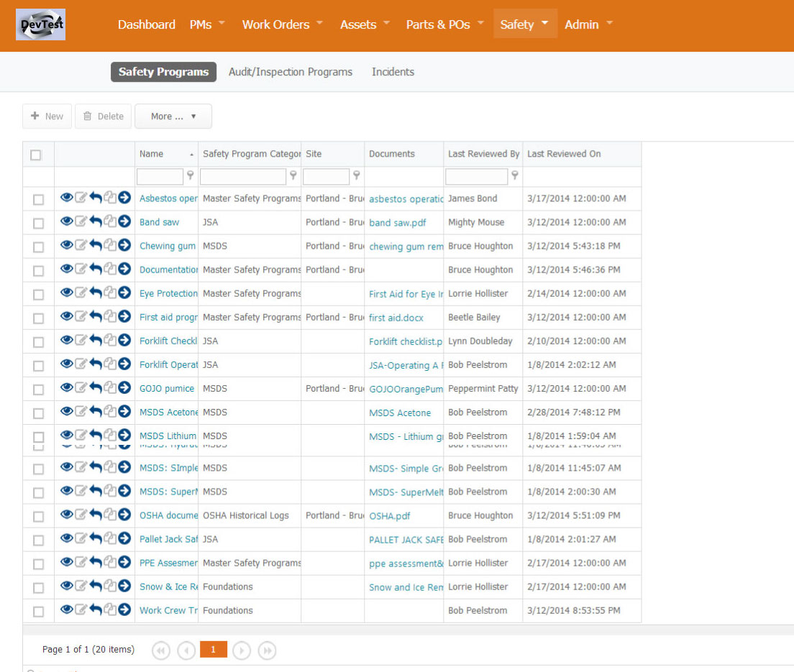
Task: Click the view (eye) icon for Asbestos row
Action: pyautogui.click(x=66, y=198)
